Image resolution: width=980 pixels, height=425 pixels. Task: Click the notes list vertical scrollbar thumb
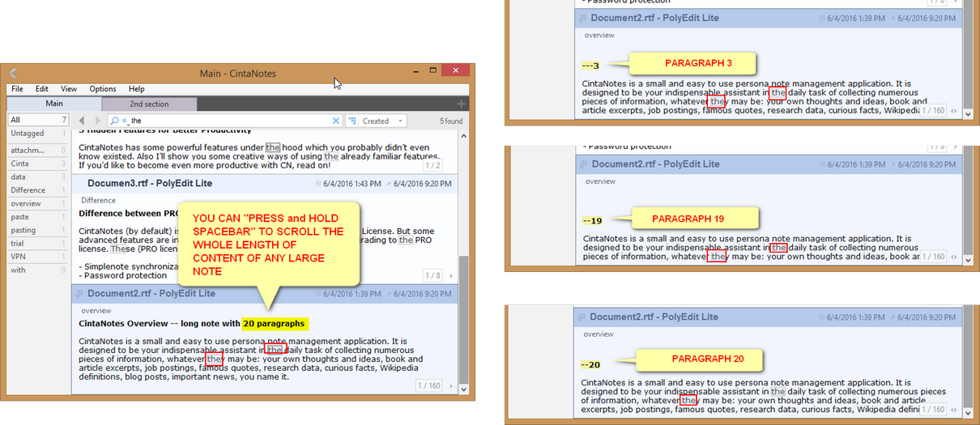pyautogui.click(x=463, y=321)
